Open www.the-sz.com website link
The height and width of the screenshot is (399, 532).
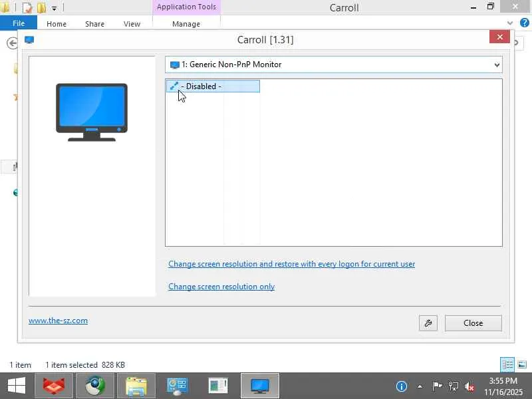58,321
